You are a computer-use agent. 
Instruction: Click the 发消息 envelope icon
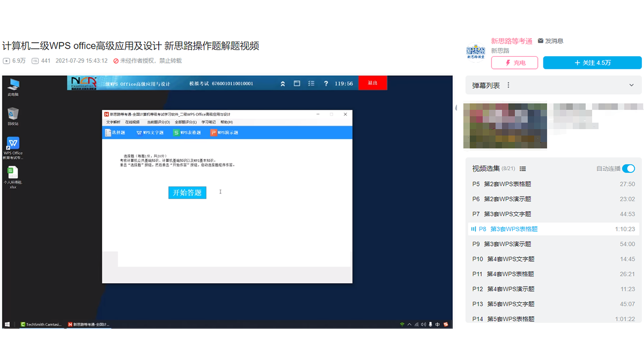[x=540, y=41]
